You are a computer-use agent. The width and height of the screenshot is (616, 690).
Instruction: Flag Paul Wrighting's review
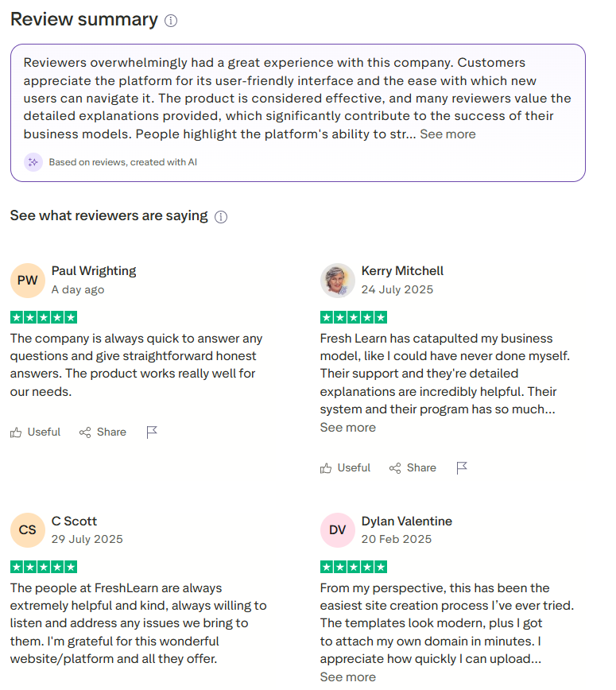coord(152,432)
